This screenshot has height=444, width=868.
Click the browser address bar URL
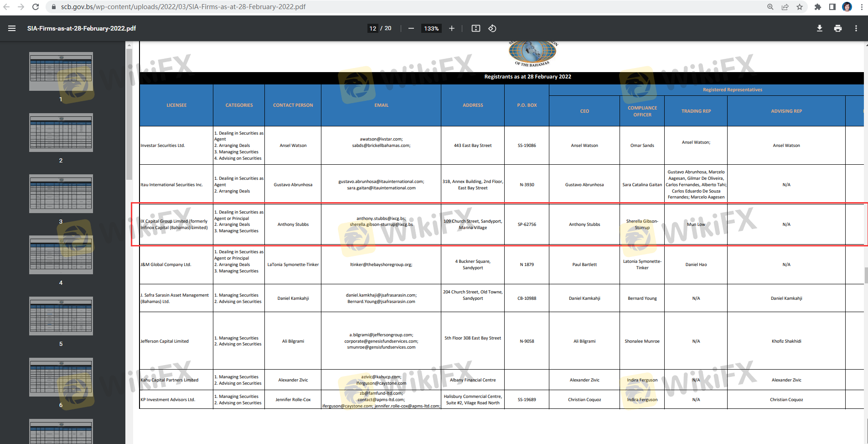pyautogui.click(x=183, y=7)
